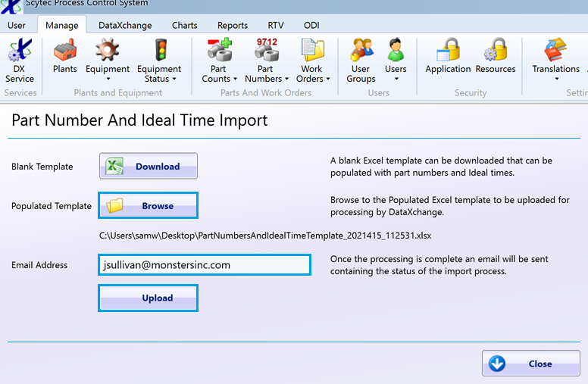Download the blank Excel template

(x=149, y=166)
